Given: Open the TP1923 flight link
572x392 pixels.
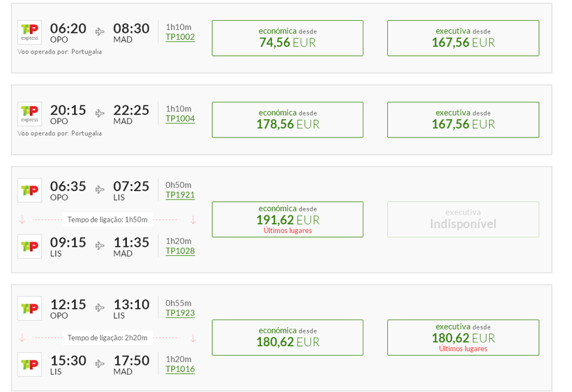Looking at the screenshot, I should click(x=180, y=313).
